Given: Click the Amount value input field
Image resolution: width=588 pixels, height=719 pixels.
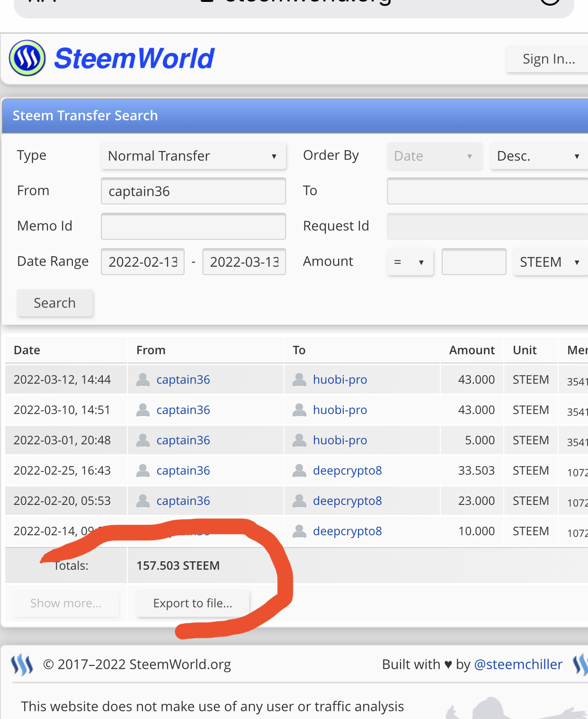Looking at the screenshot, I should [x=474, y=262].
